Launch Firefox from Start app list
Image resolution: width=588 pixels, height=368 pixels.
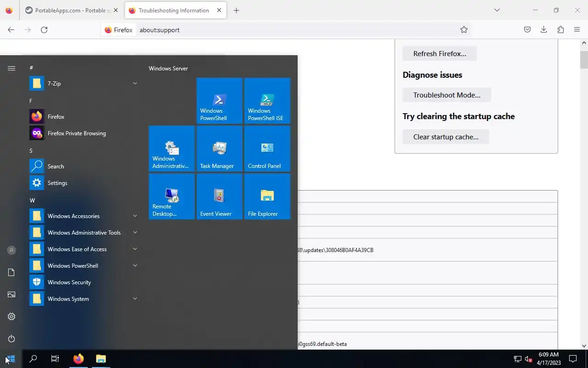click(x=84, y=117)
